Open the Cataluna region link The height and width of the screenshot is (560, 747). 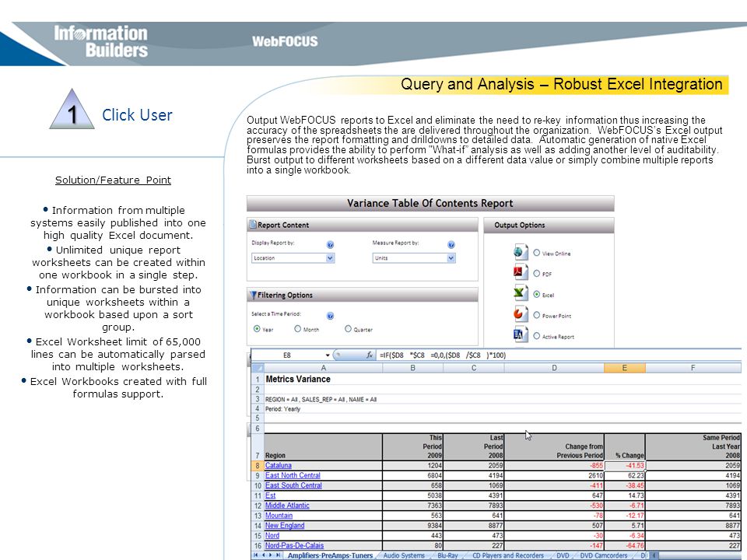(279, 465)
